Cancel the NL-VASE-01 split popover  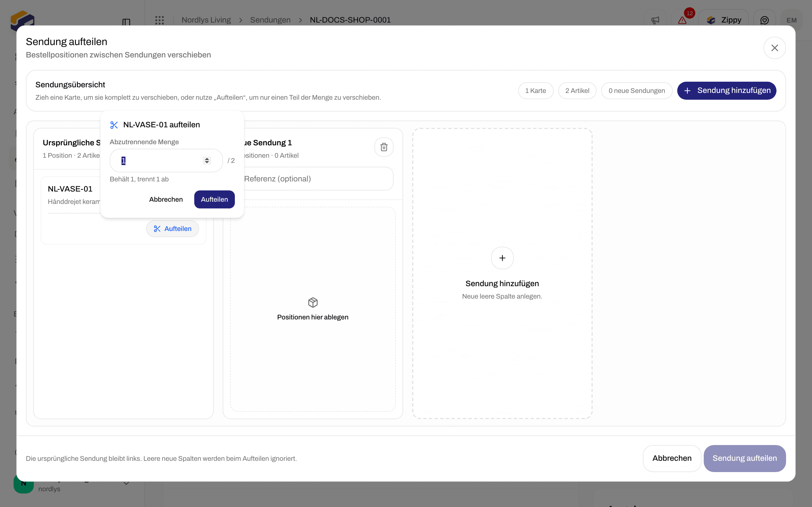tap(166, 199)
